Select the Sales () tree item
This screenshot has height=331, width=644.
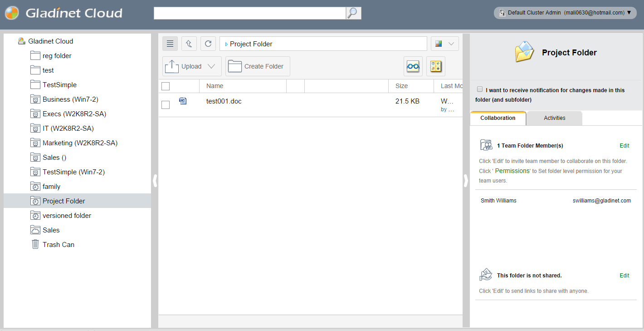[x=54, y=157]
